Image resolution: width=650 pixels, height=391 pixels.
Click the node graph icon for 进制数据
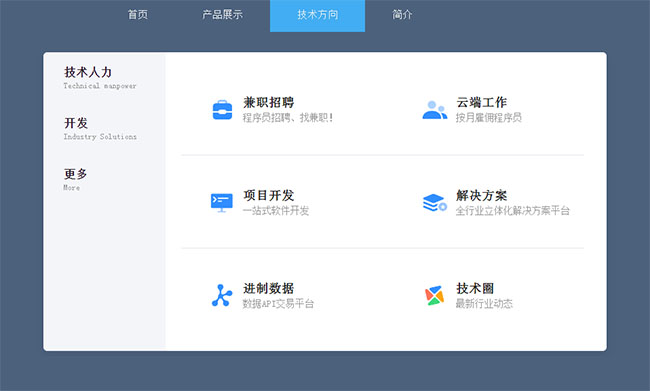[222, 296]
